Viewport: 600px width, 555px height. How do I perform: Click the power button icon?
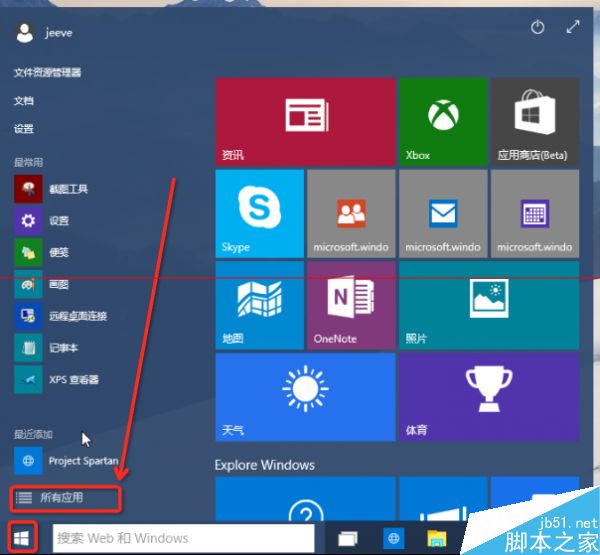pos(538,27)
